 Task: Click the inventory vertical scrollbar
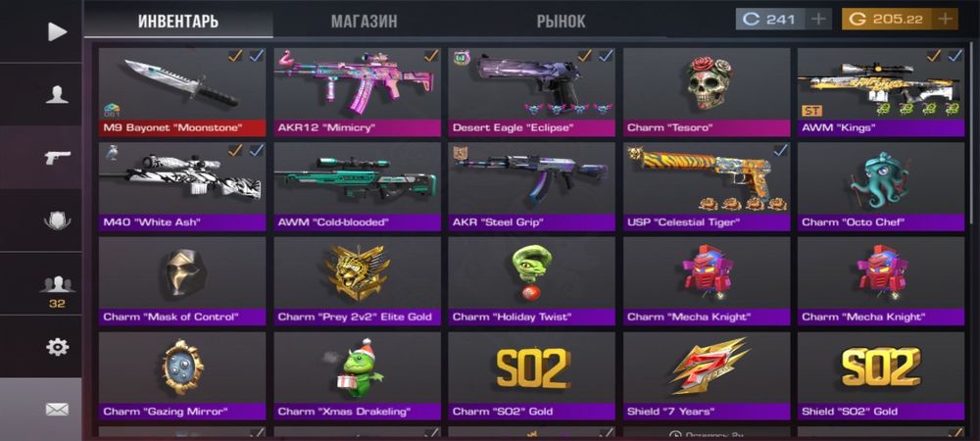coord(972,134)
